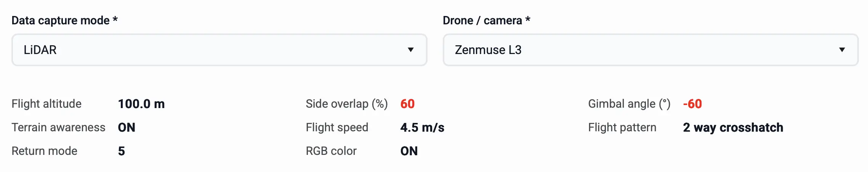
Task: Select the 100.0 m flight altitude value
Action: (141, 104)
